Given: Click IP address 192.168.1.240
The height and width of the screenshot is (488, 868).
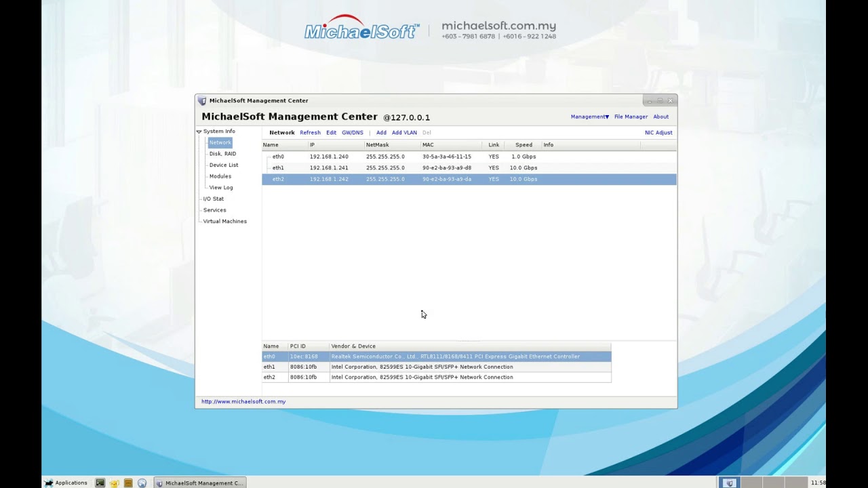Looking at the screenshot, I should [x=329, y=157].
